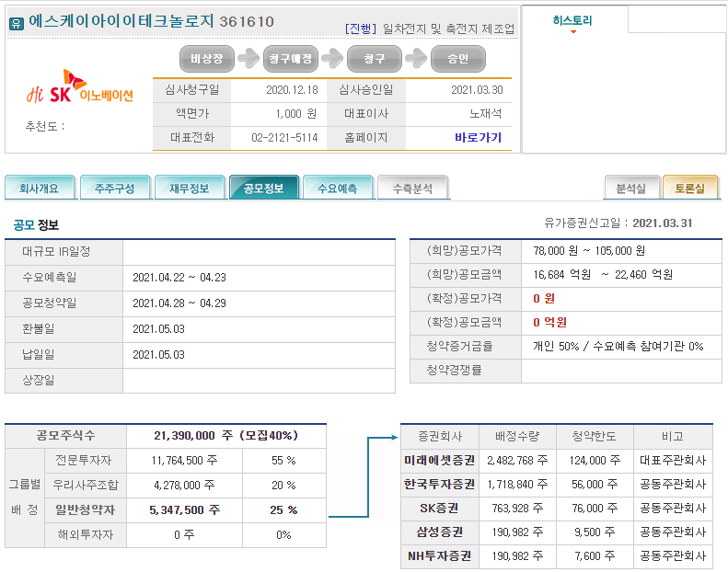The height and width of the screenshot is (572, 728).
Task: Click the phone number 02-2121-5114
Action: [284, 138]
